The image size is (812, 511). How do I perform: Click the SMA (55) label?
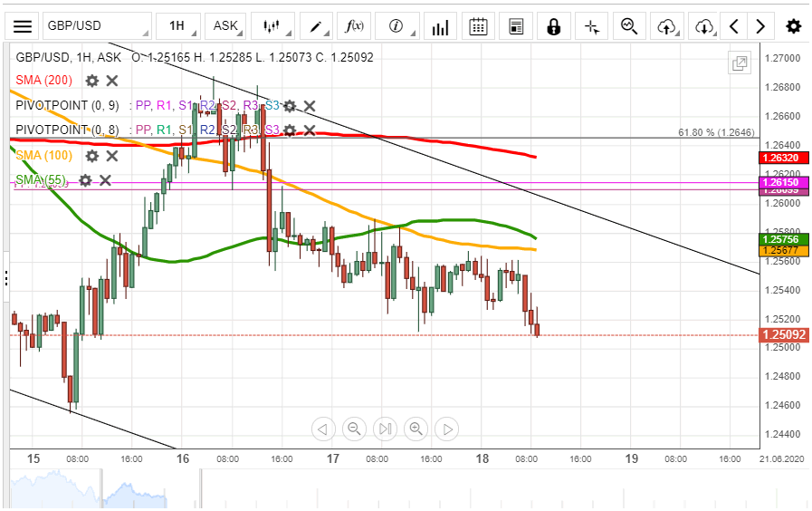(x=41, y=179)
